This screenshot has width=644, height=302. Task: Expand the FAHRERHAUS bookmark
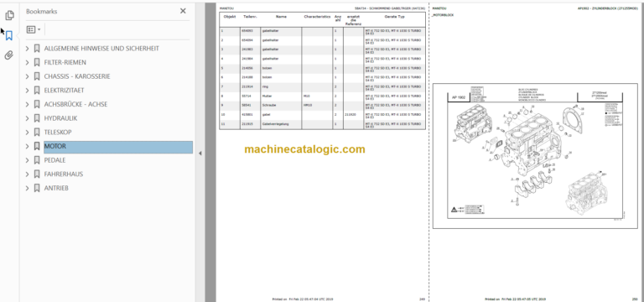tap(27, 174)
